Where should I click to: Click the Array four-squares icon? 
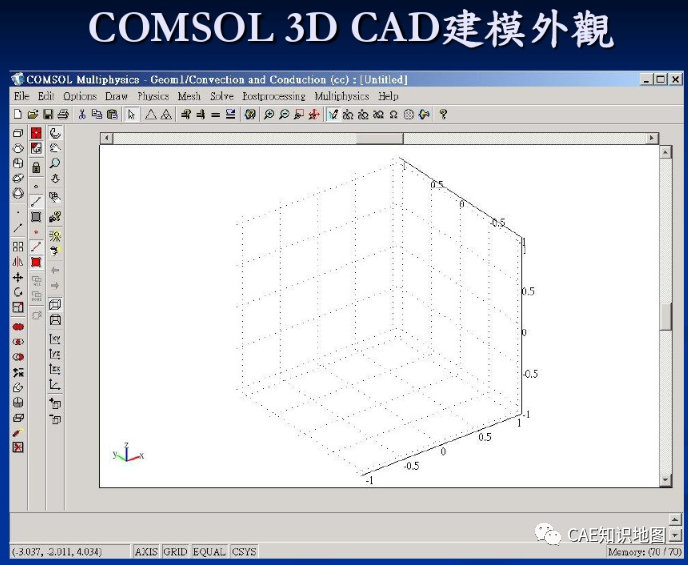(18, 247)
